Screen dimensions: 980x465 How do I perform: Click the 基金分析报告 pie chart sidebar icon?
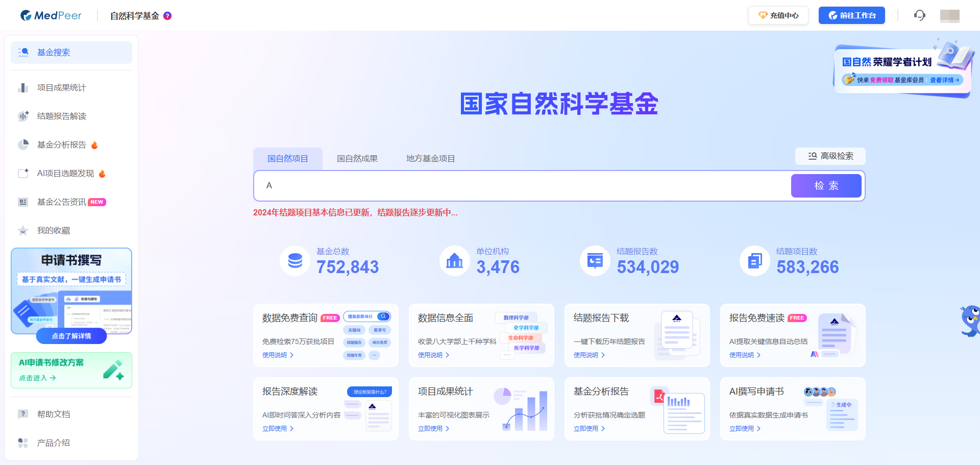click(23, 145)
